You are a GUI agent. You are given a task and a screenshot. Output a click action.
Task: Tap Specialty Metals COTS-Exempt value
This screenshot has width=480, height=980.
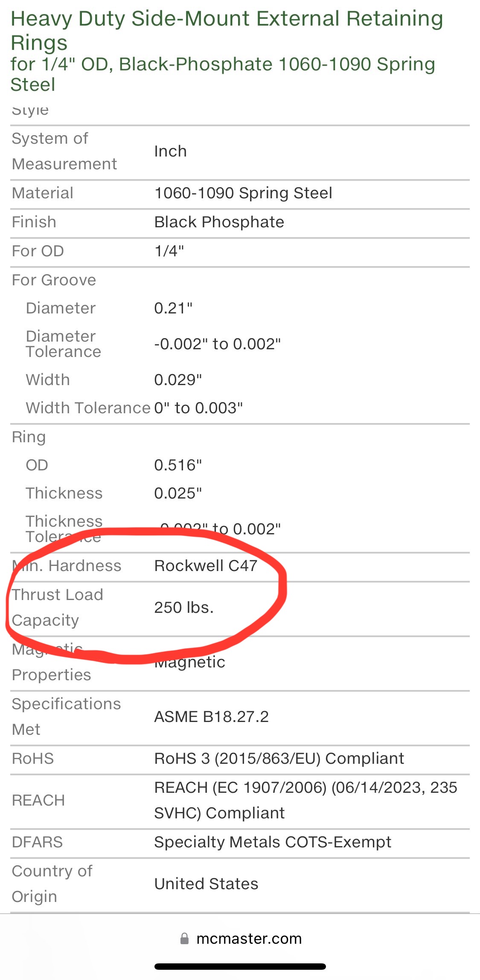click(272, 842)
